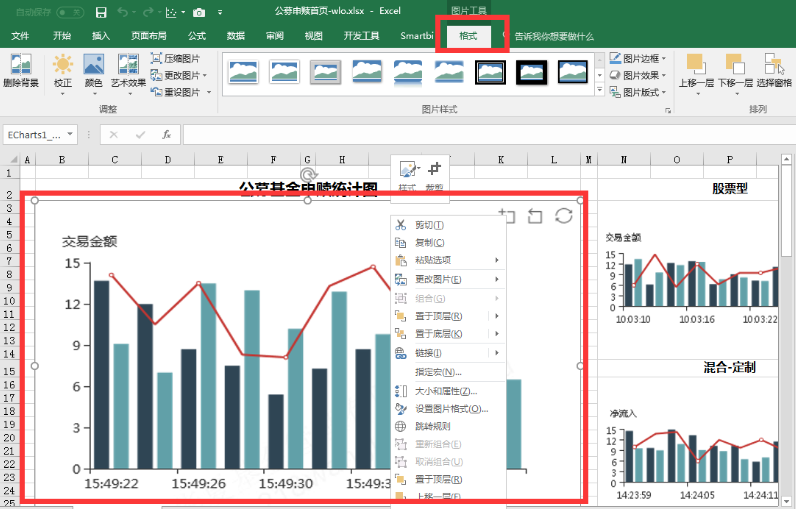Click the 告诉我你想要做什么 search box
The width and height of the screenshot is (796, 509).
click(554, 37)
